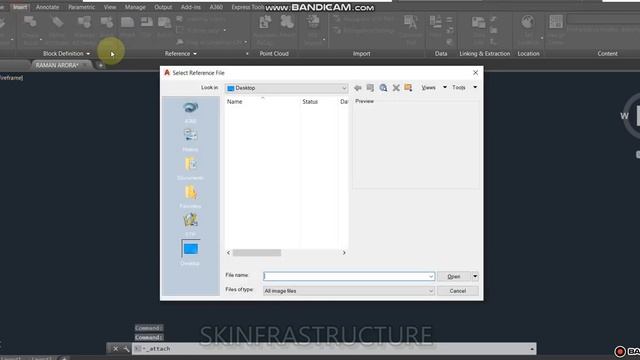The width and height of the screenshot is (640, 360).
Task: Click the Open button in dialog
Action: point(454,276)
